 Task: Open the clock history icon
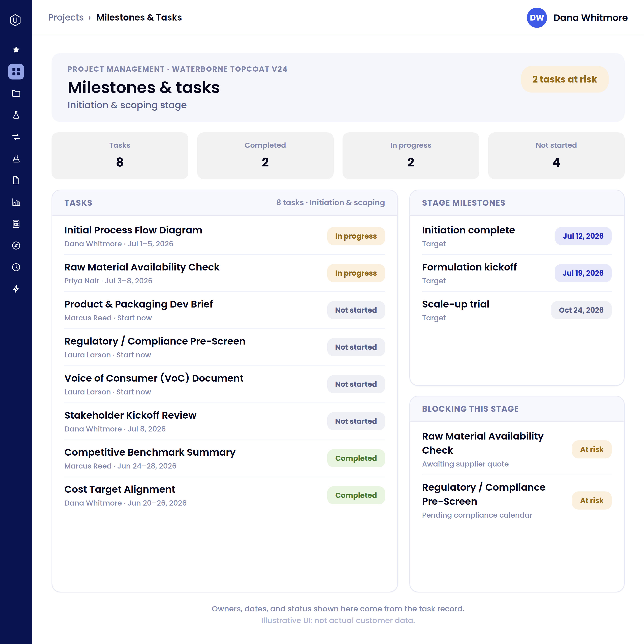16,267
